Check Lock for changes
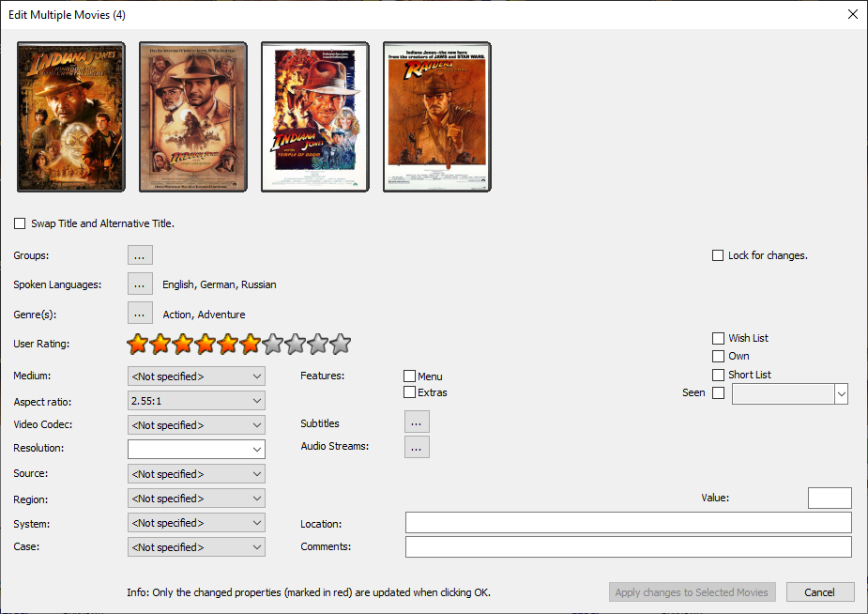Screen dimensions: 868x614 tap(718, 255)
